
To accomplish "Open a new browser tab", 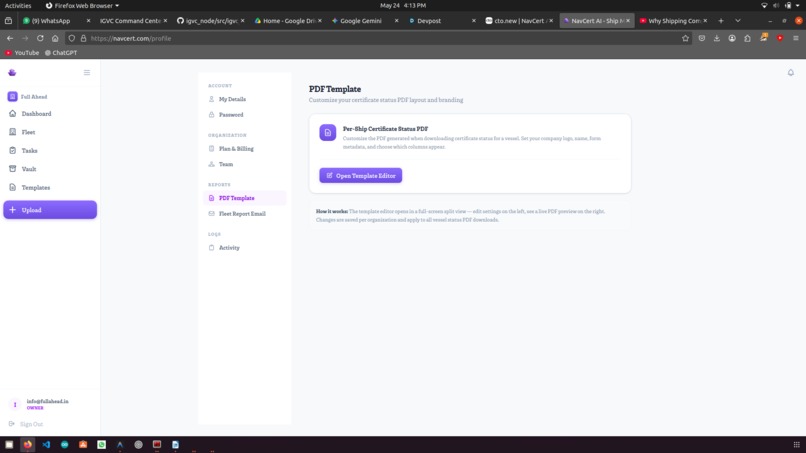I will (721, 21).
